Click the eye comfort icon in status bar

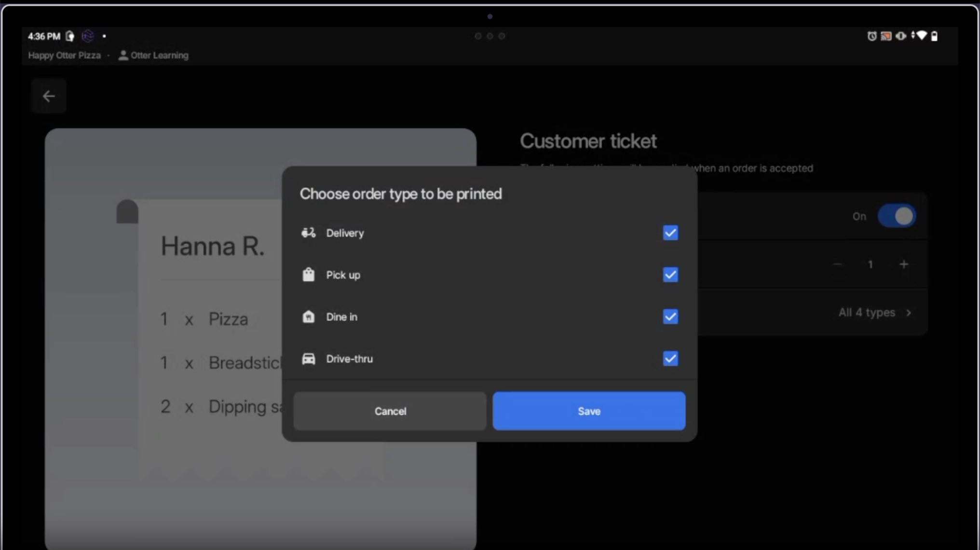coord(901,36)
